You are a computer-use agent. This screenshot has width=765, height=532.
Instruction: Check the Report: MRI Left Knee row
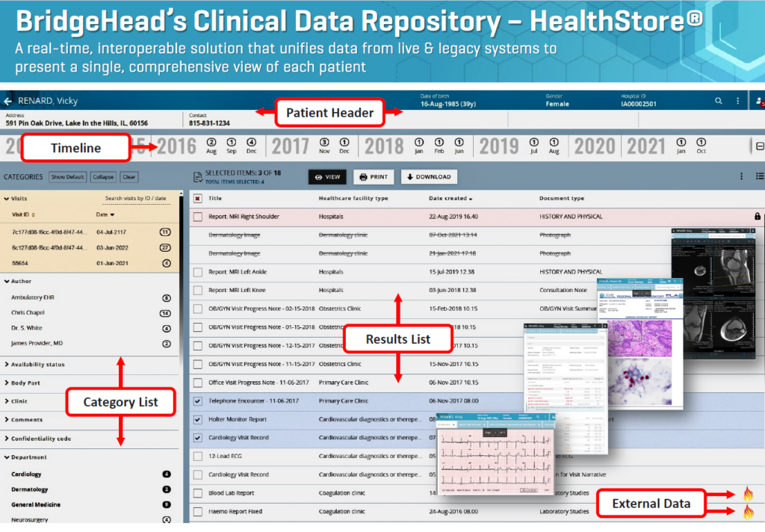point(197,291)
